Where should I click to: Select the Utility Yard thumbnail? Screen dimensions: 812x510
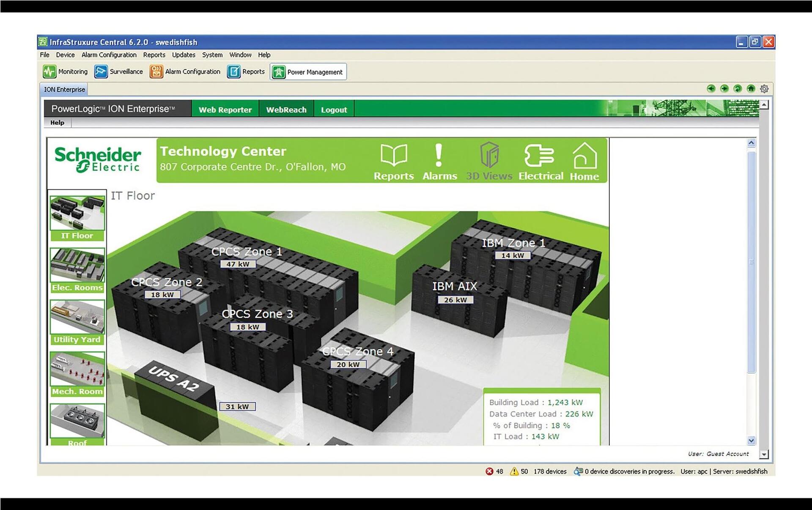(77, 322)
